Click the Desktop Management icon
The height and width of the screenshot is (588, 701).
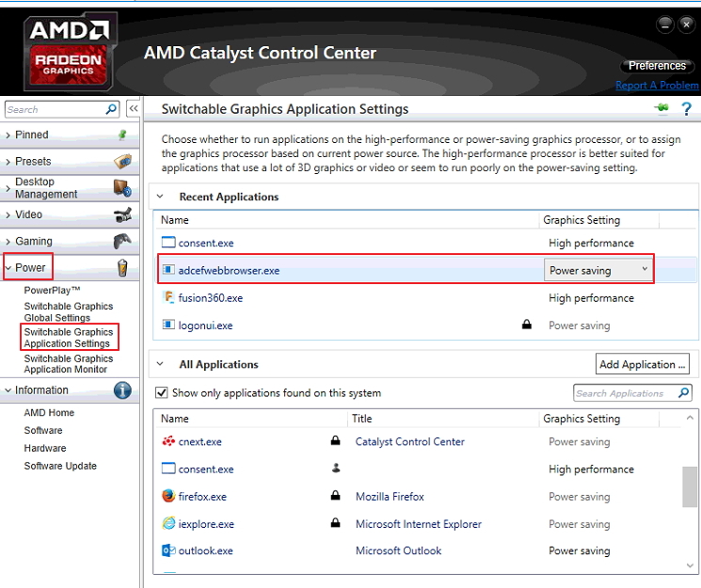(x=122, y=188)
